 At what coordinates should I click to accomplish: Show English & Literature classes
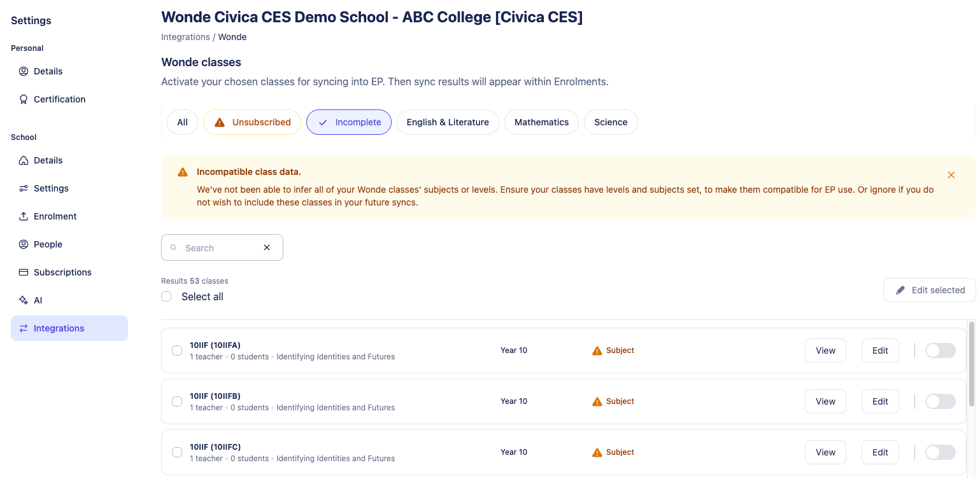click(x=448, y=122)
